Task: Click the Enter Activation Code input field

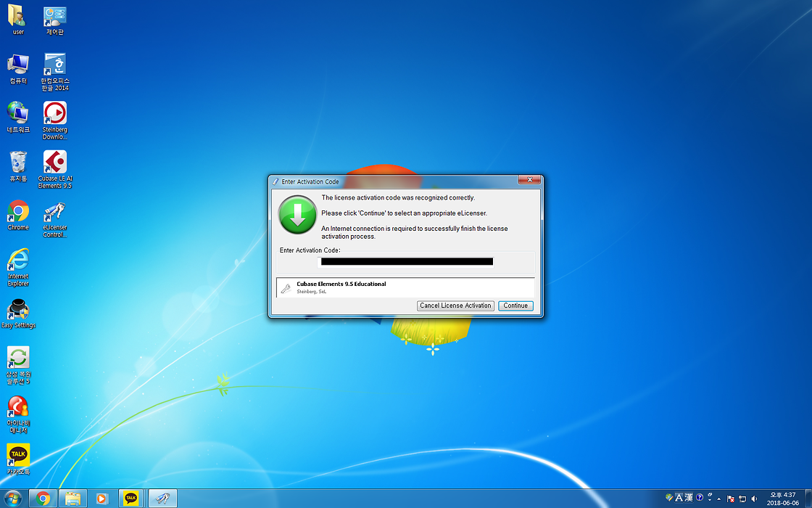Action: point(405,262)
